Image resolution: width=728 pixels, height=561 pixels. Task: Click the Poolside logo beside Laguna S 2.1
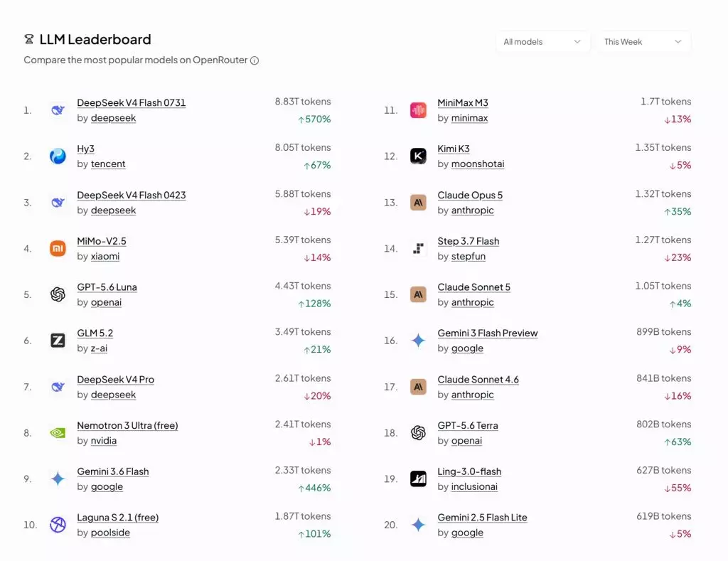point(58,525)
